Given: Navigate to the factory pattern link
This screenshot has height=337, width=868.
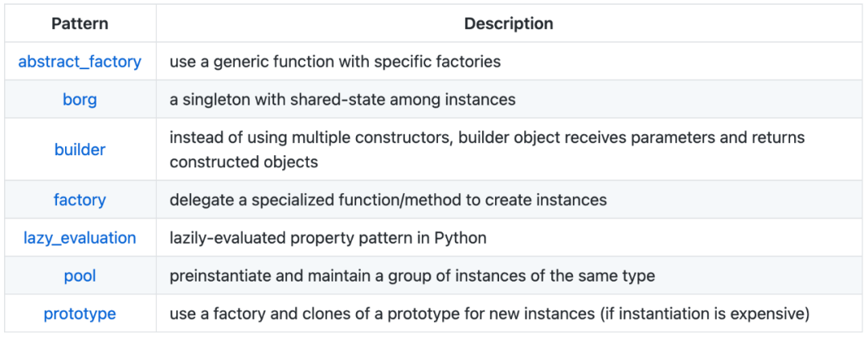Looking at the screenshot, I should point(80,199).
